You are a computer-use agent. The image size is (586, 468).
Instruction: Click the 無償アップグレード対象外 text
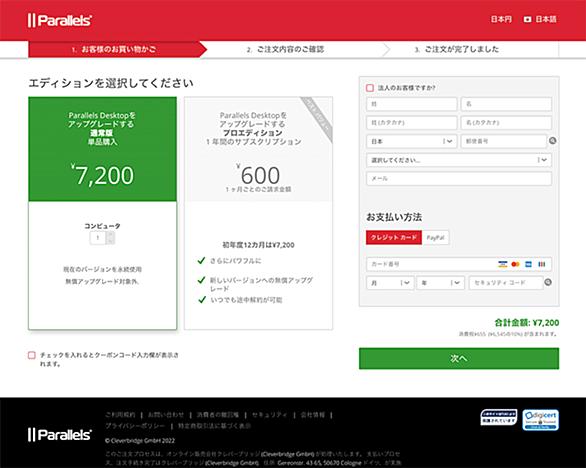[102, 281]
